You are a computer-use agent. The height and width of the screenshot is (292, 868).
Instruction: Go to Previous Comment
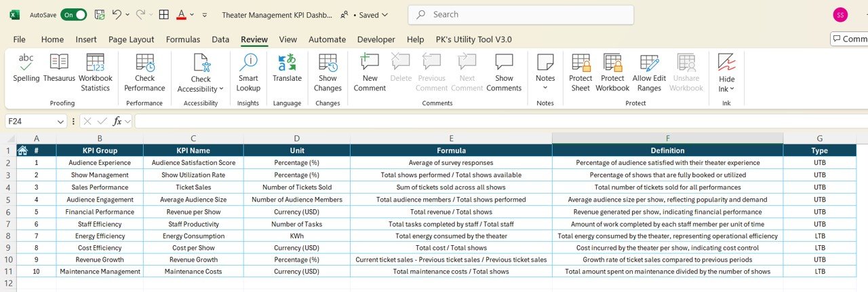pos(431,73)
